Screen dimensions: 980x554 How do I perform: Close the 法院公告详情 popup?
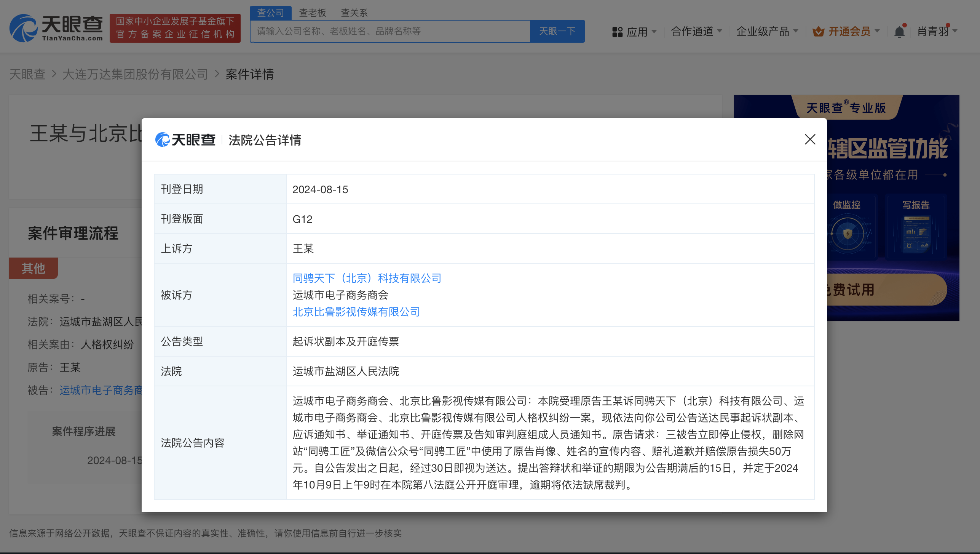point(810,139)
